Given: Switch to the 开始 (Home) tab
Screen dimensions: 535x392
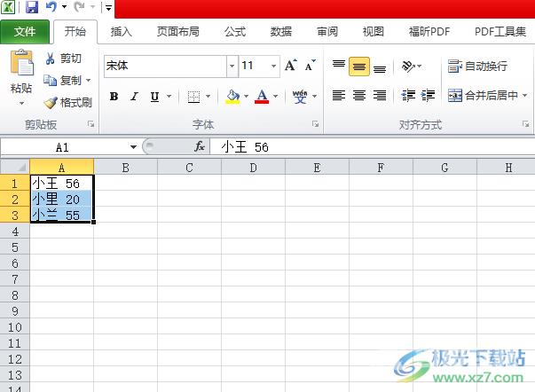Looking at the screenshot, I should click(75, 32).
